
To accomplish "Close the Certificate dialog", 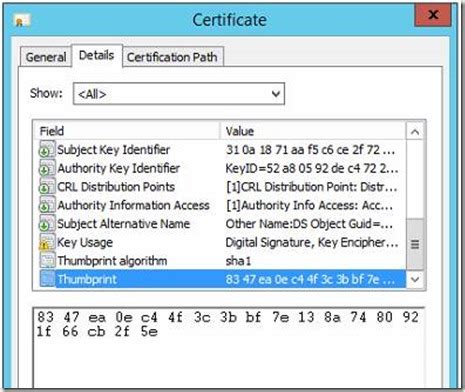I will click(x=433, y=14).
